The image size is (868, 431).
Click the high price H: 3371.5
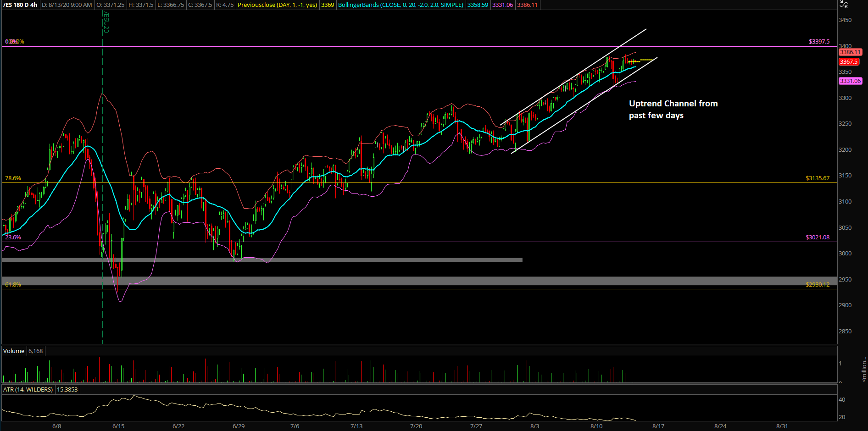pos(141,5)
